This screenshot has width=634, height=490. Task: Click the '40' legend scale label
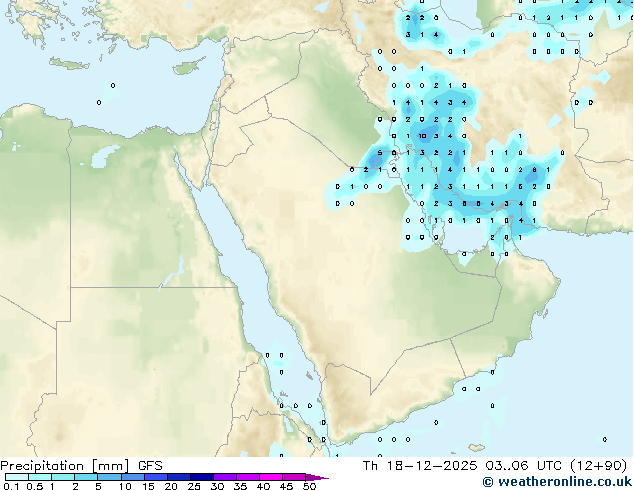coord(263,486)
